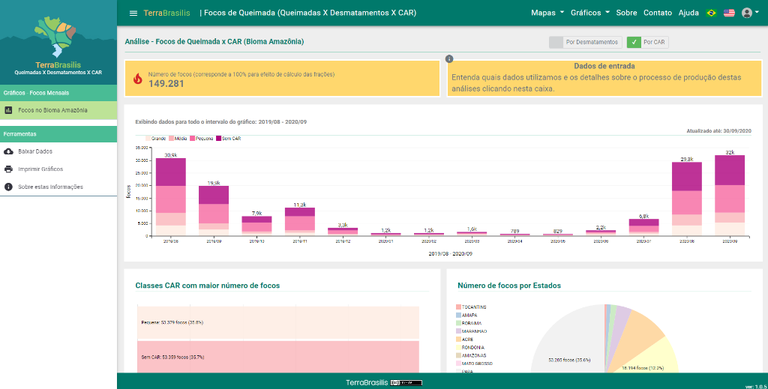Screen dimensions: 768x389
Task: Click the info circle above Dados de entrada box
Action: (x=449, y=59)
